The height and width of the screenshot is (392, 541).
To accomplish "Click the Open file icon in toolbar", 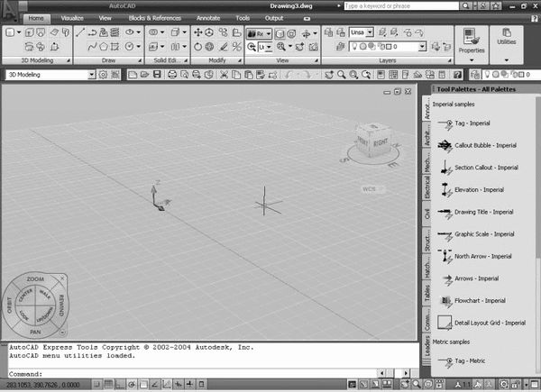I will point(144,75).
